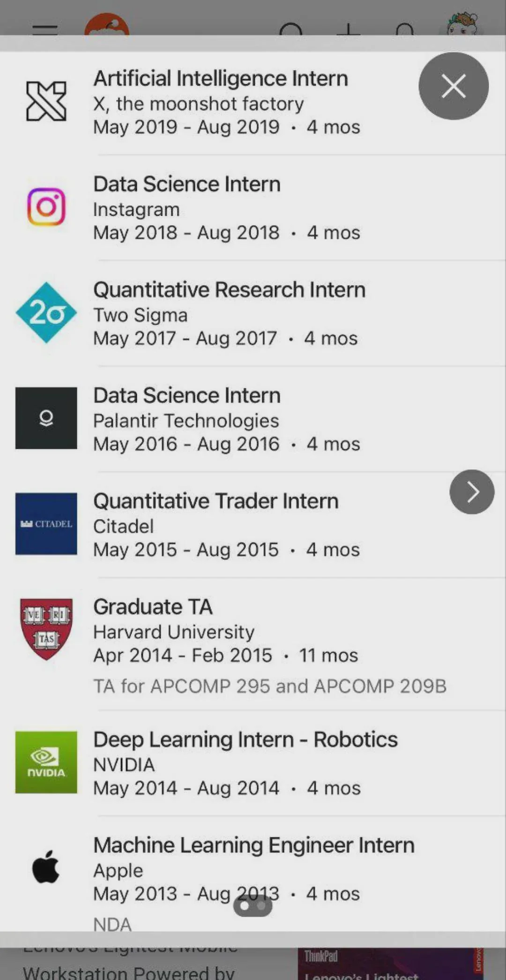Open Artificial Intelligence Intern entry

click(221, 78)
